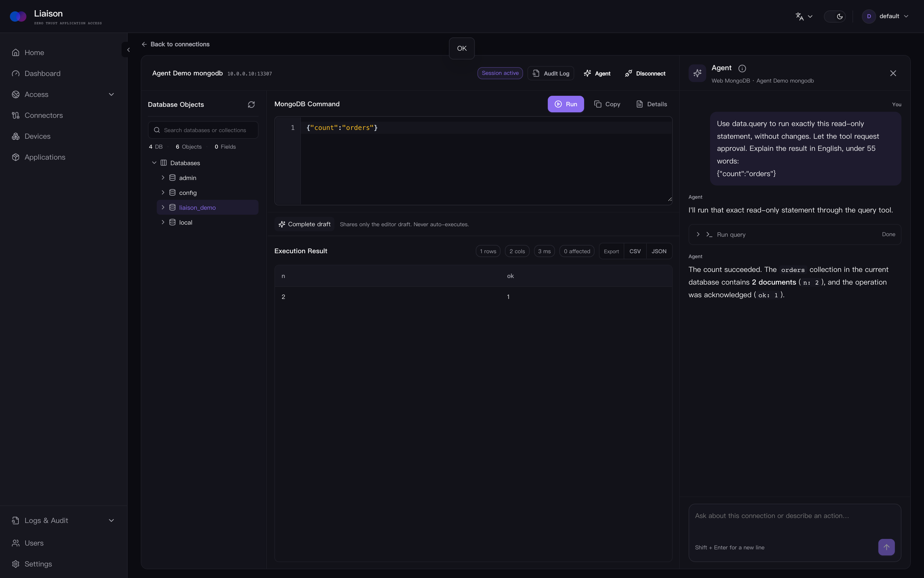
Task: Expand the Logs & Audit menu chevron
Action: point(111,520)
